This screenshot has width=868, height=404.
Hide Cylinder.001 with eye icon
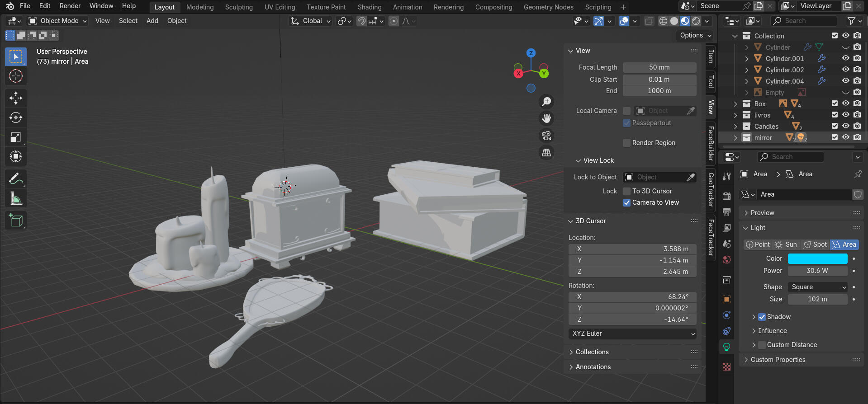click(845, 58)
